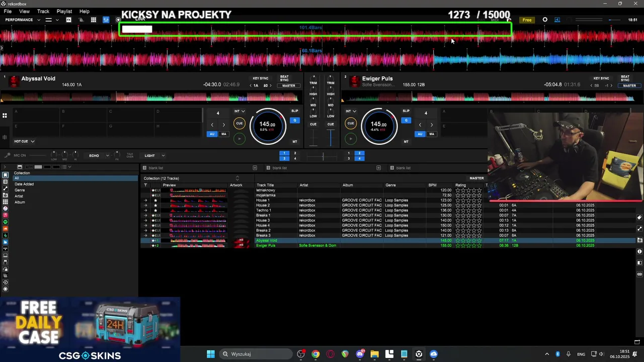Open the Opera browser taskbar icon

pyautogui.click(x=331, y=354)
